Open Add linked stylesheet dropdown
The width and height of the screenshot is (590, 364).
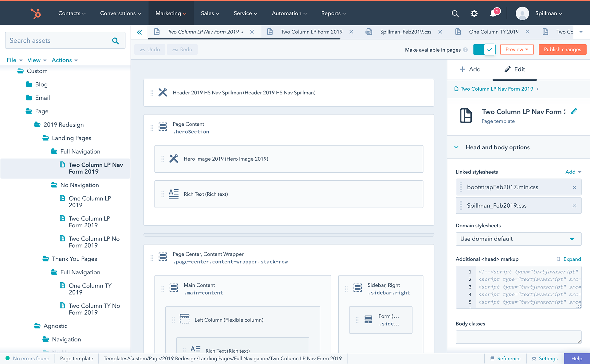[573, 172]
